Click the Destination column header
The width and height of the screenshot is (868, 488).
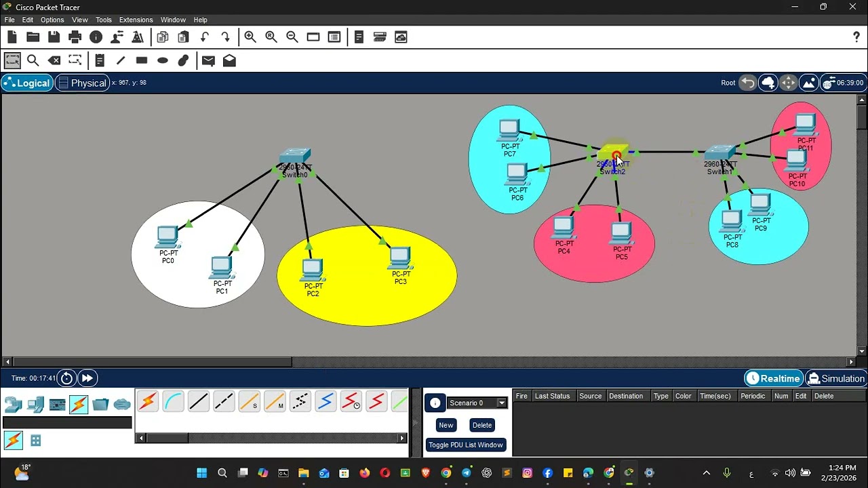(x=625, y=396)
